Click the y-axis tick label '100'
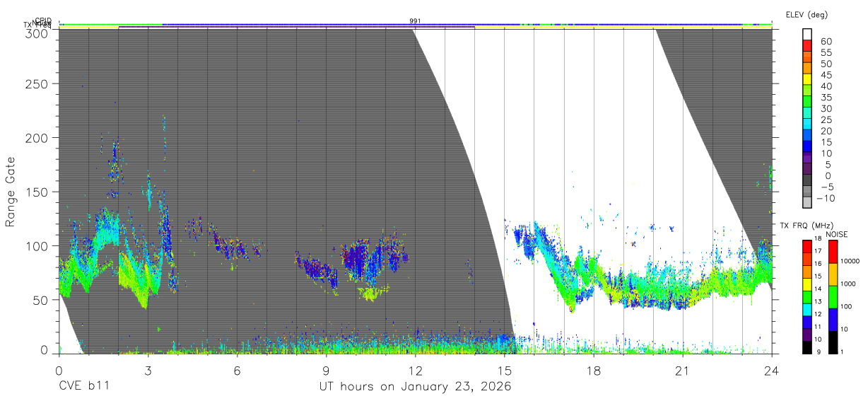 pyautogui.click(x=37, y=245)
